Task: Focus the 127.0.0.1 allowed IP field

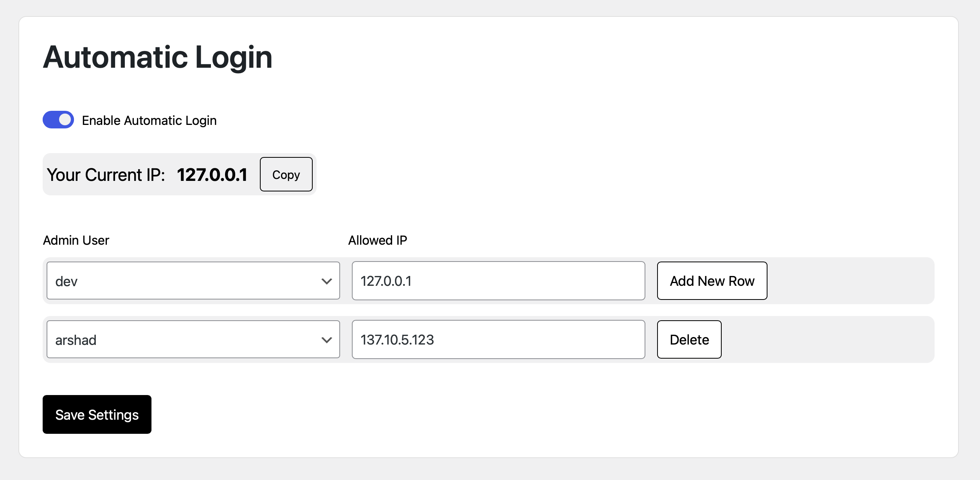Action: [499, 281]
